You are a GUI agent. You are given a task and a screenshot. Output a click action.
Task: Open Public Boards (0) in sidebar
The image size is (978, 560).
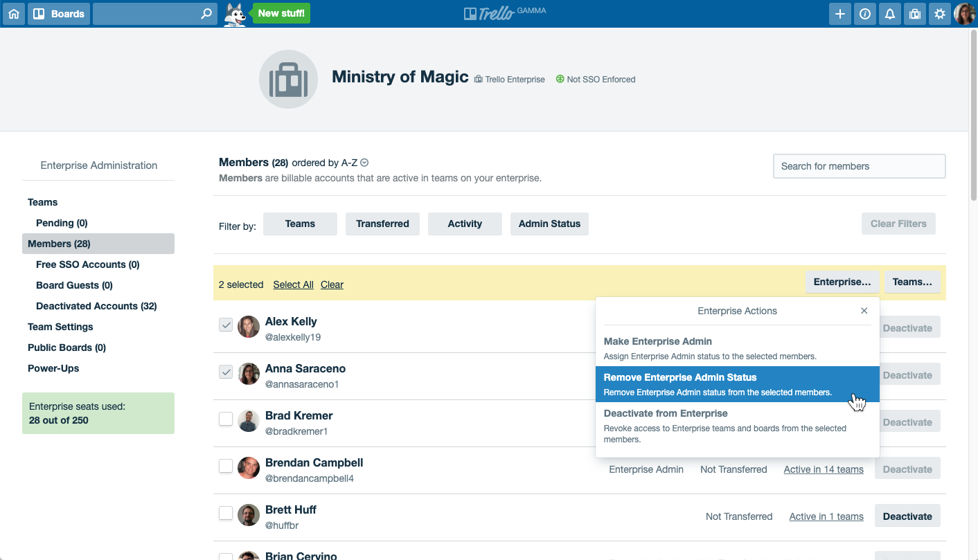point(98,347)
